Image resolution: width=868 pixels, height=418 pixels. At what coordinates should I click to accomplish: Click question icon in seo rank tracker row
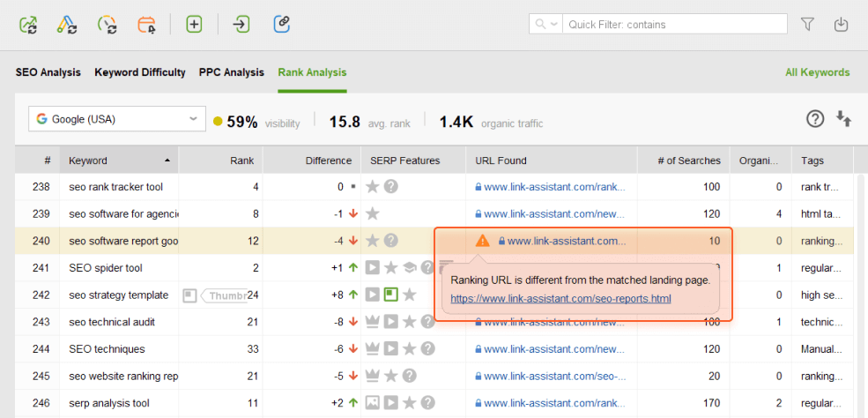click(391, 187)
